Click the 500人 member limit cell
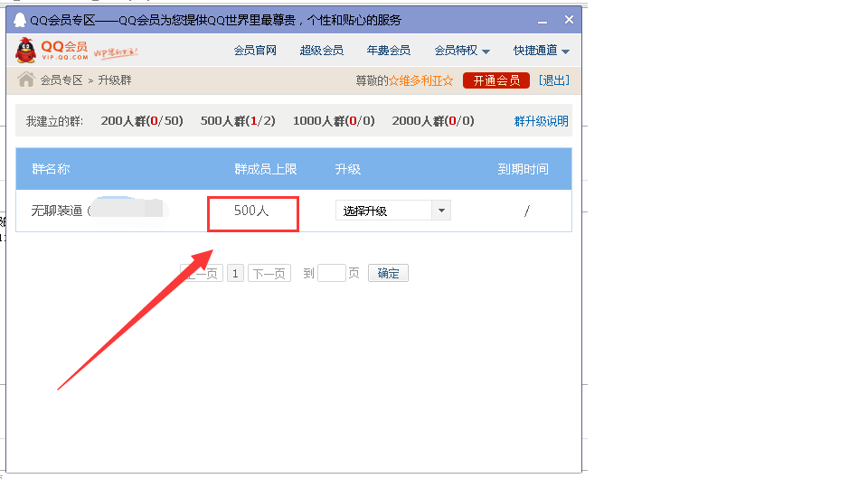Screen dimensions: 868x488 pos(251,211)
